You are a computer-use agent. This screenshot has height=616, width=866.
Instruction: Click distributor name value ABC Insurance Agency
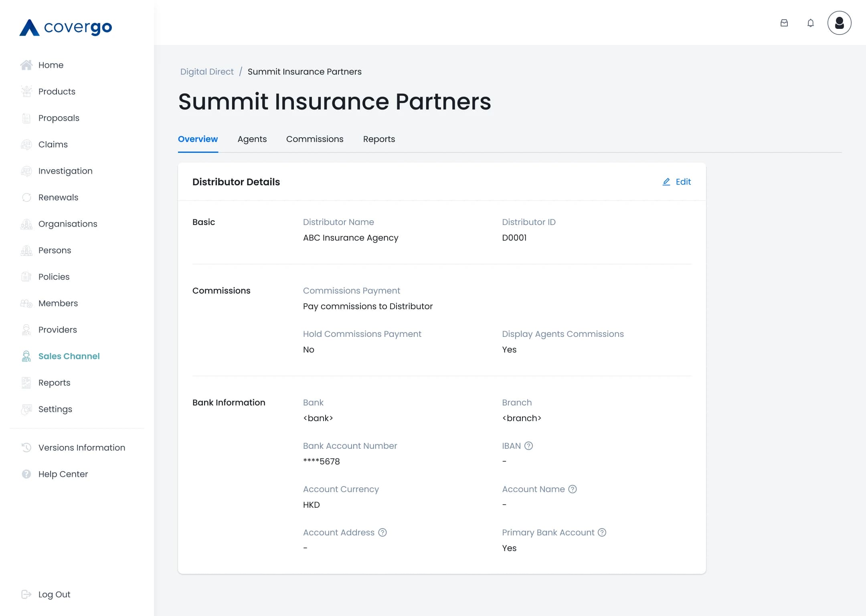(351, 238)
